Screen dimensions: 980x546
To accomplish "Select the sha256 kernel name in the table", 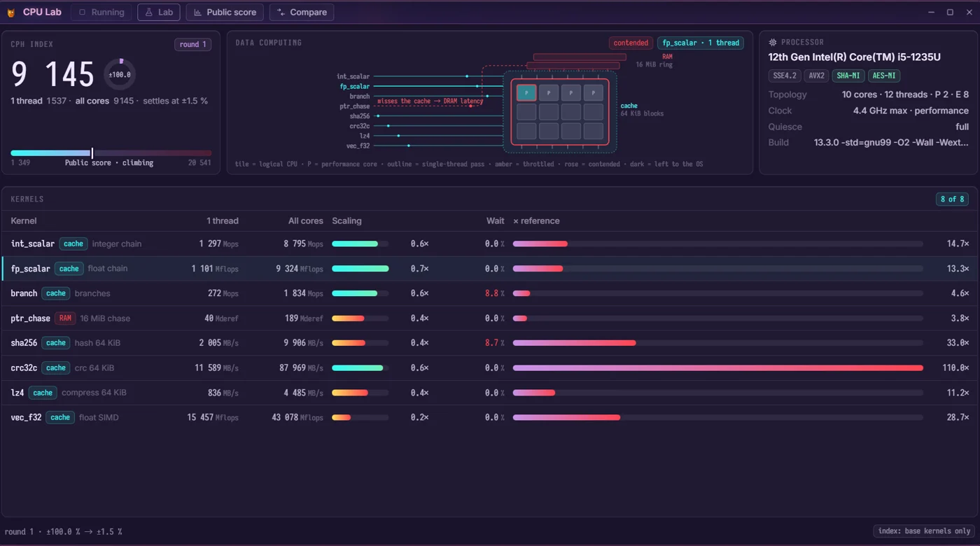I will click(x=24, y=343).
